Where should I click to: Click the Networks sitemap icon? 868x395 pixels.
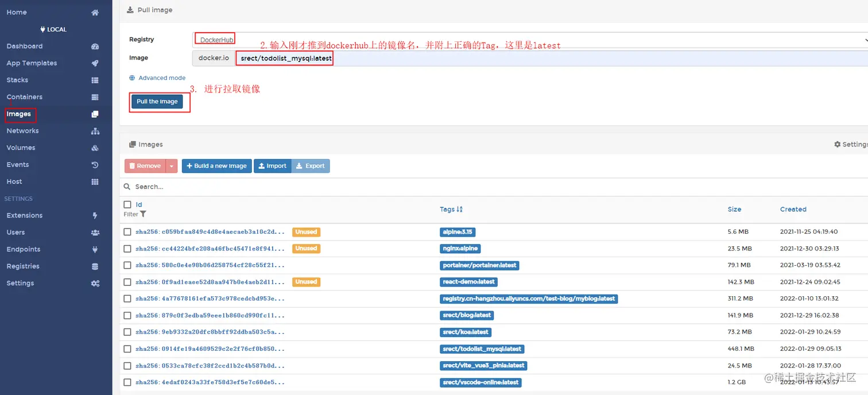[x=95, y=131]
